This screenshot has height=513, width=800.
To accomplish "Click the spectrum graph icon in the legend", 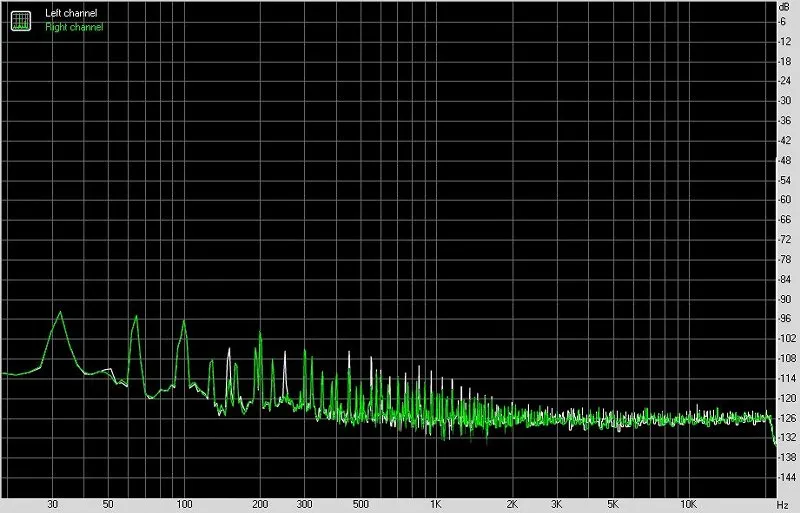I will pos(21,20).
